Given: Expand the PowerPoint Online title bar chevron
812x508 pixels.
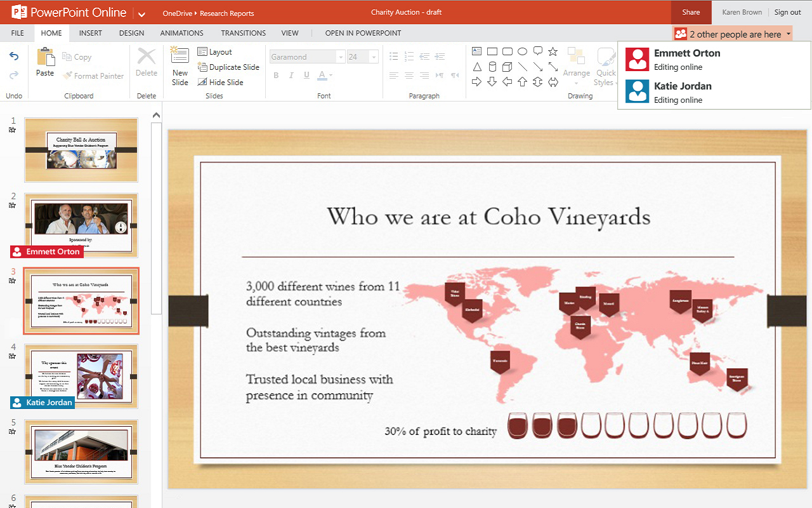Looking at the screenshot, I should (141, 12).
